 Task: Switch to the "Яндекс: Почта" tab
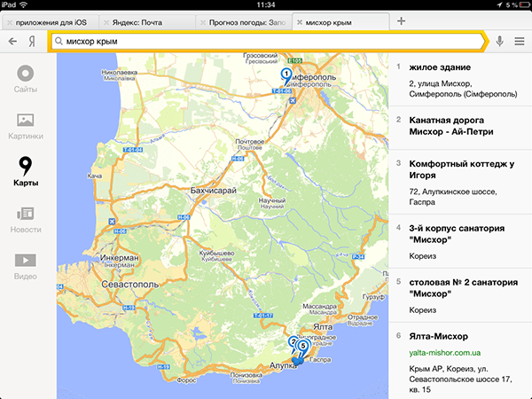(x=147, y=22)
